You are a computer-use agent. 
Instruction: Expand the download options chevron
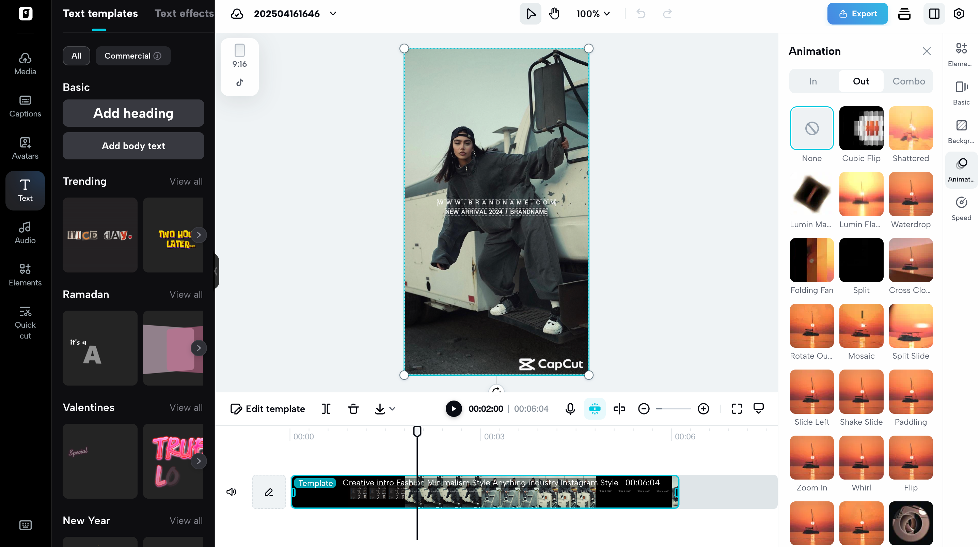[x=392, y=408]
